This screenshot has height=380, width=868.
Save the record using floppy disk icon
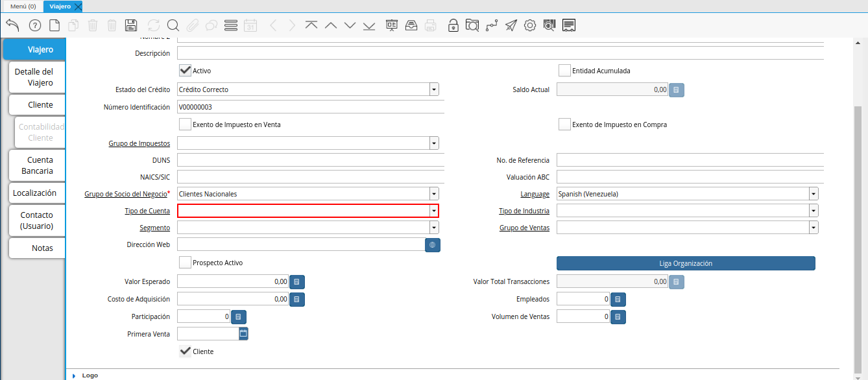pos(131,25)
